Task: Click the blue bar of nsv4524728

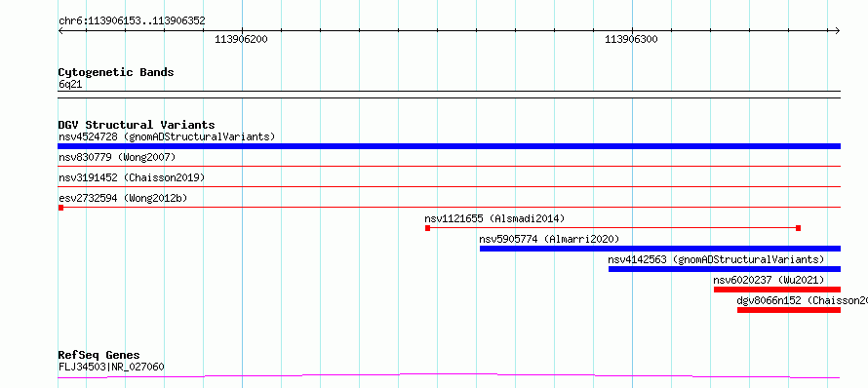Action: coord(449,146)
